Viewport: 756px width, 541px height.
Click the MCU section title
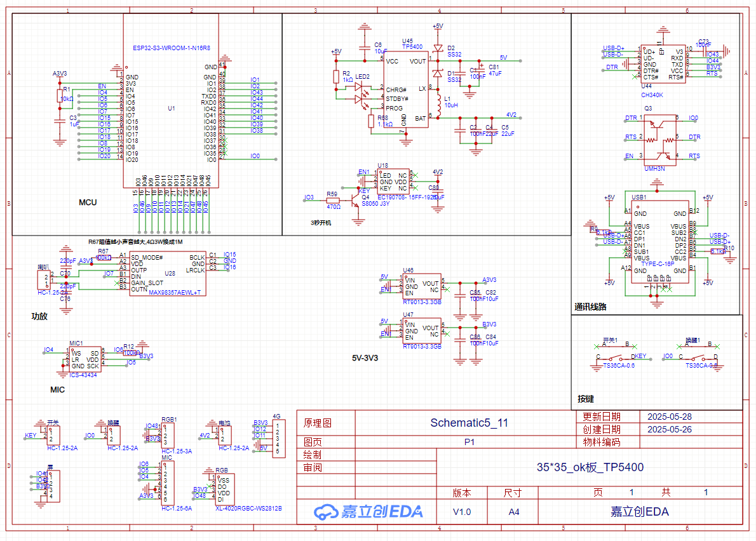click(x=88, y=203)
